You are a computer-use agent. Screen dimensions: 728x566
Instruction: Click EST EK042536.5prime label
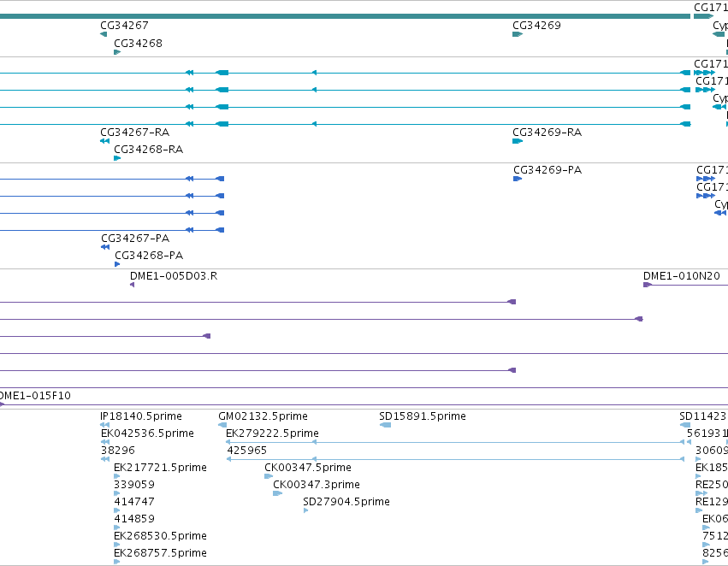pos(147,433)
